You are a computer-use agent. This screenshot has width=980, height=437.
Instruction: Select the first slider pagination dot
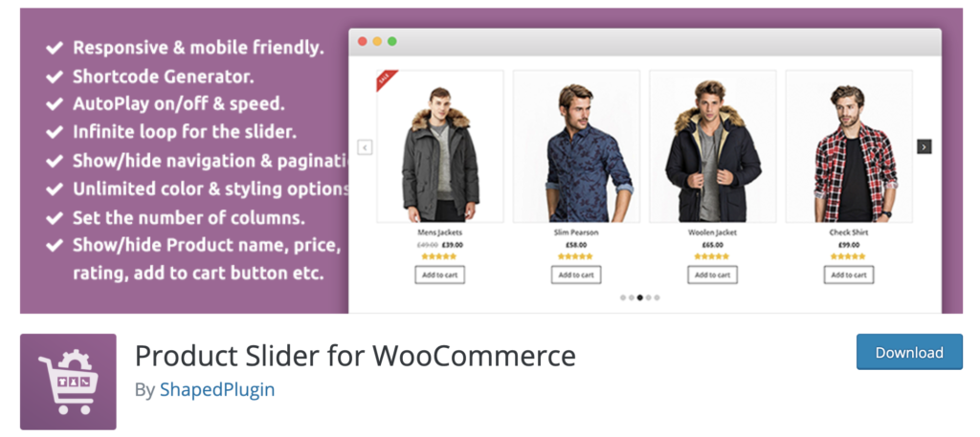623,297
